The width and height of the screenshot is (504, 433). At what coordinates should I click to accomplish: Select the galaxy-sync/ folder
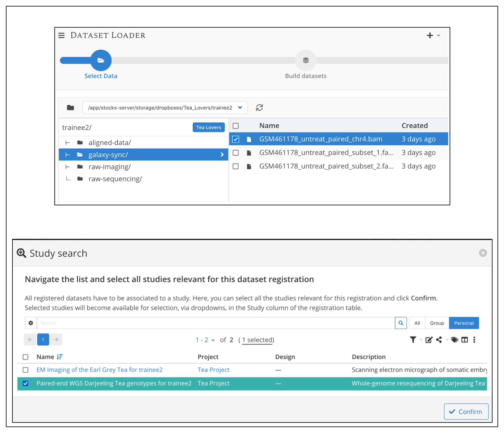click(144, 155)
